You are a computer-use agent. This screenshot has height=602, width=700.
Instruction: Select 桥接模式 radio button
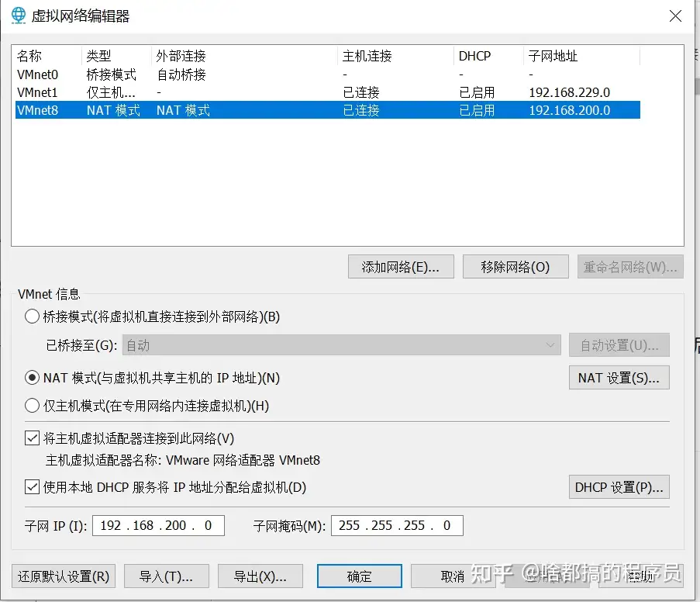(32, 317)
